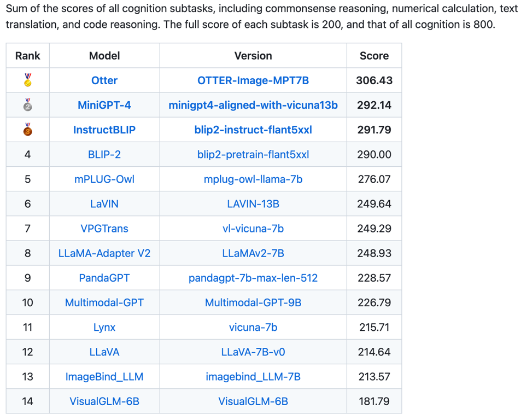The image size is (521, 420).
Task: Open the Lynx model link
Action: [x=104, y=327]
